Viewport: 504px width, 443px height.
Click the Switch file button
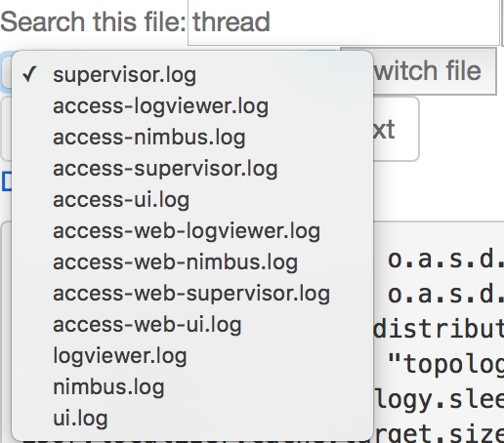[x=435, y=71]
